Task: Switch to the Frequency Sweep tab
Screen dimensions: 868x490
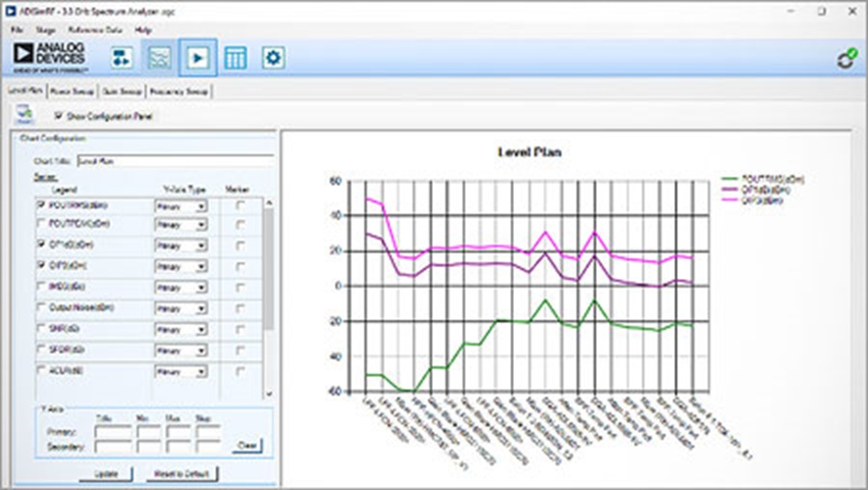Action: [x=178, y=92]
